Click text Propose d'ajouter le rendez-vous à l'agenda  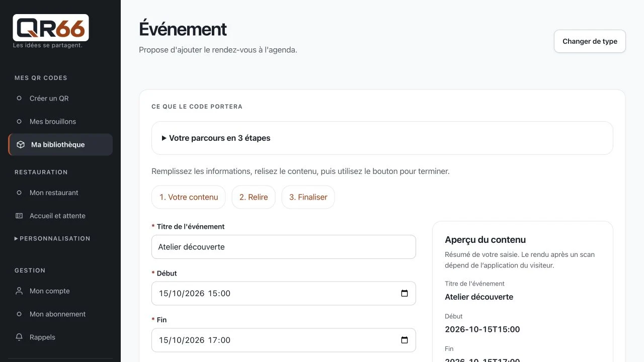click(x=218, y=50)
